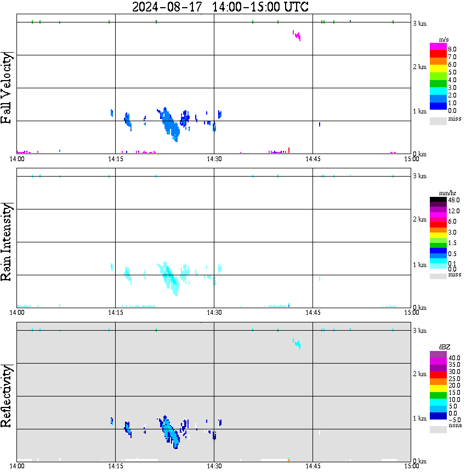466x476 pixels.
Task: Click the 'dBZ' unit label
Action: coord(445,347)
